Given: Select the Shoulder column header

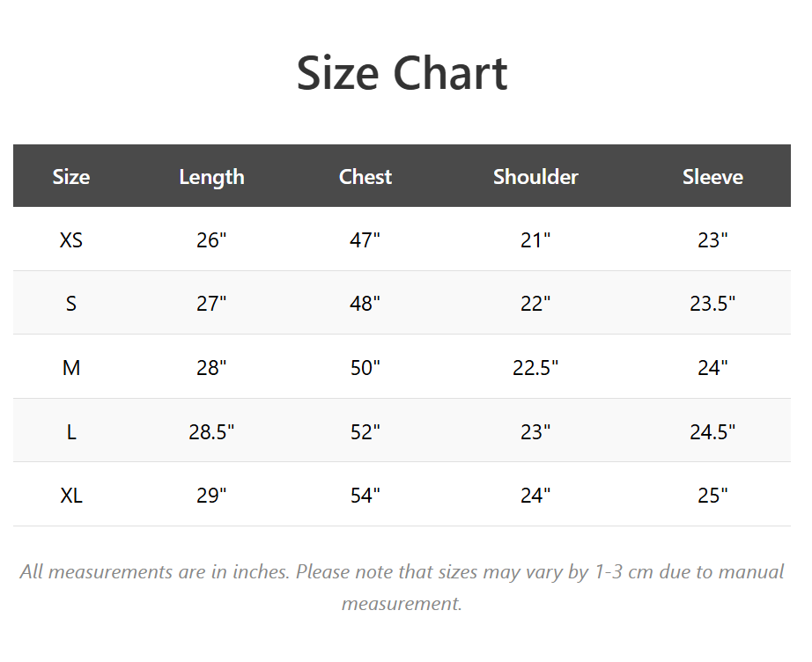Looking at the screenshot, I should (535, 177).
